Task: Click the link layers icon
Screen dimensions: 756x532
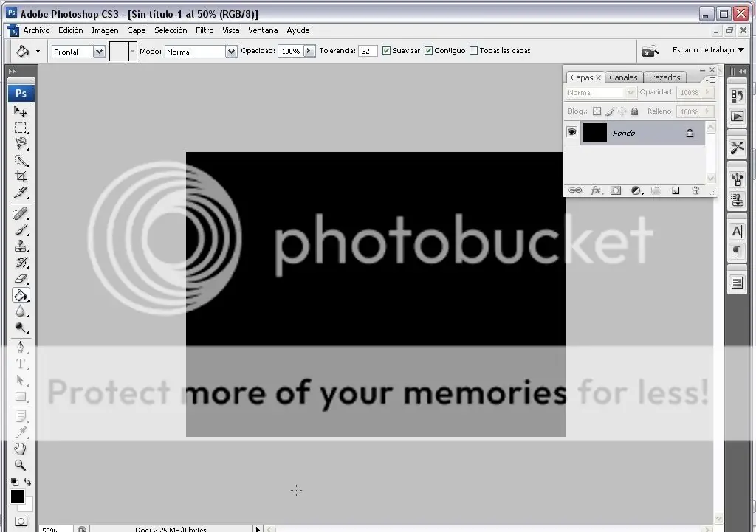Action: click(575, 190)
